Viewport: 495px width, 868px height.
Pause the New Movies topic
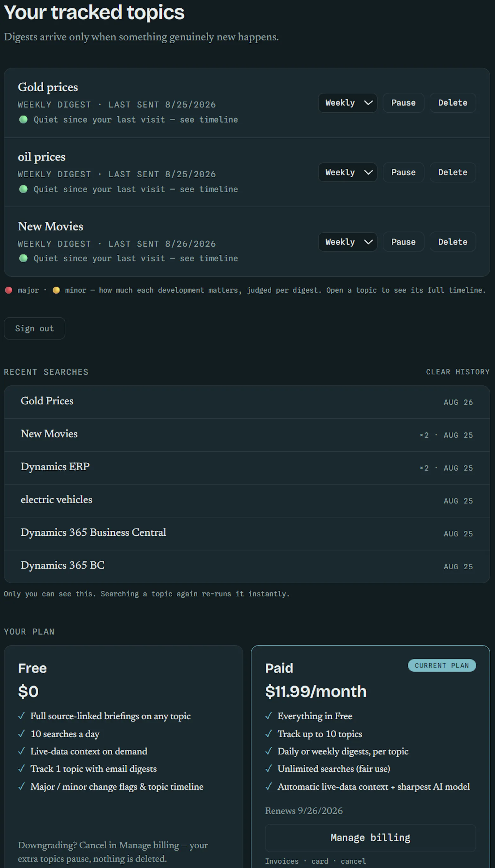403,242
